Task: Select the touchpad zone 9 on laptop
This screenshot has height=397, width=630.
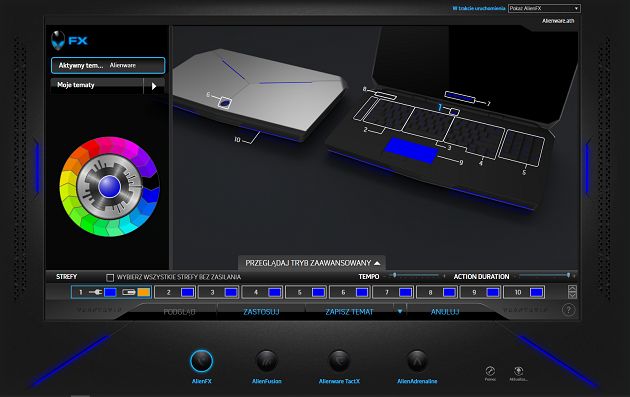Action: coord(411,150)
